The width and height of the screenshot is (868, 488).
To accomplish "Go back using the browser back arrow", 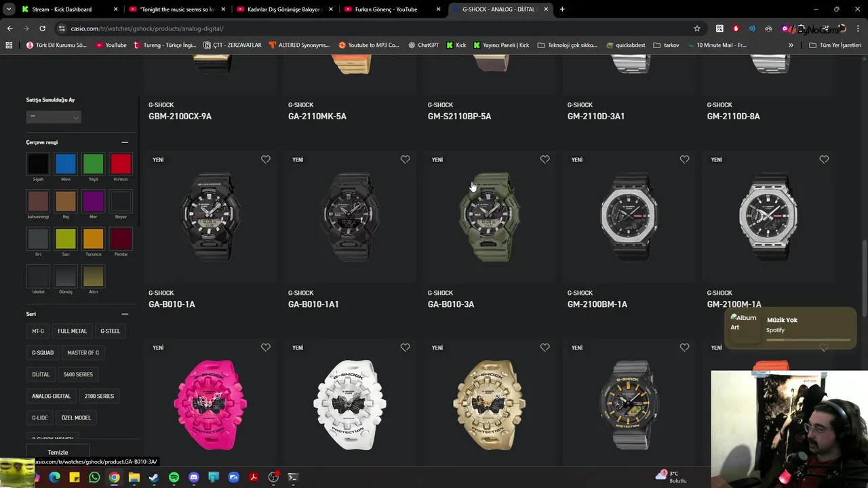I will point(9,28).
